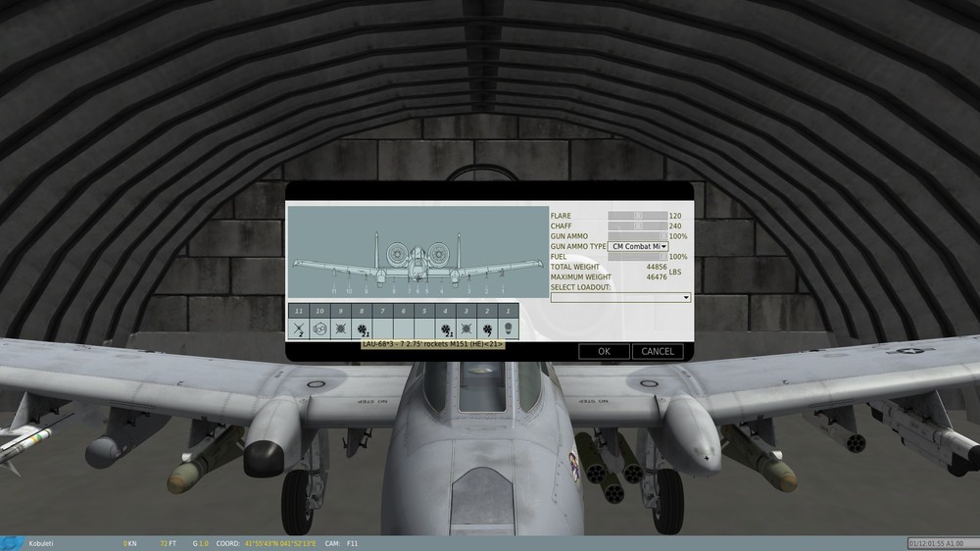The width and height of the screenshot is (980, 551).
Task: Confirm the loadout with OK
Action: pyautogui.click(x=604, y=352)
